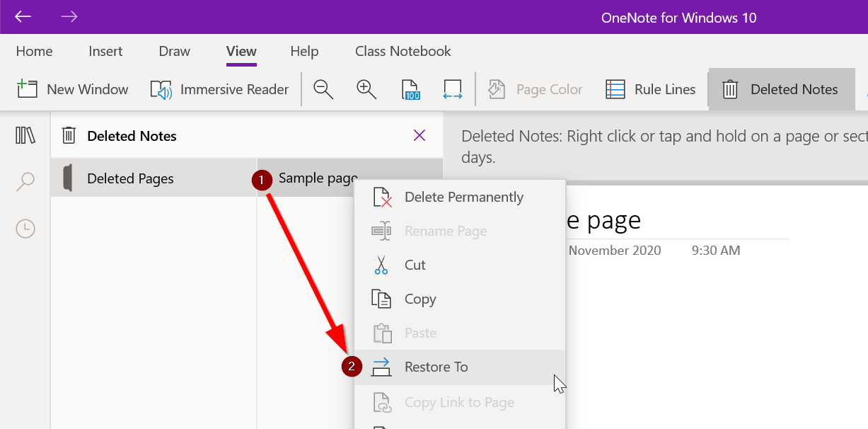Image resolution: width=868 pixels, height=429 pixels.
Task: Set zoom to 100% icon
Action: [410, 89]
